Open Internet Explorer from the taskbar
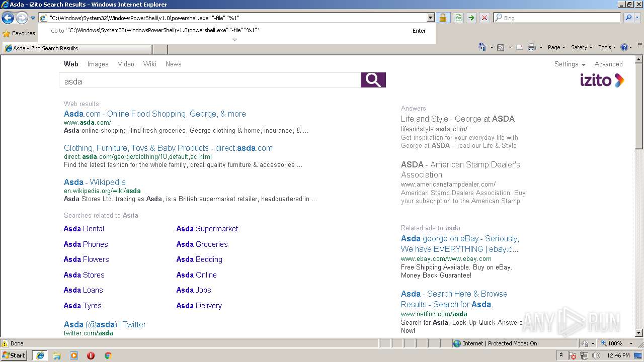The height and width of the screenshot is (362, 644). 40,355
